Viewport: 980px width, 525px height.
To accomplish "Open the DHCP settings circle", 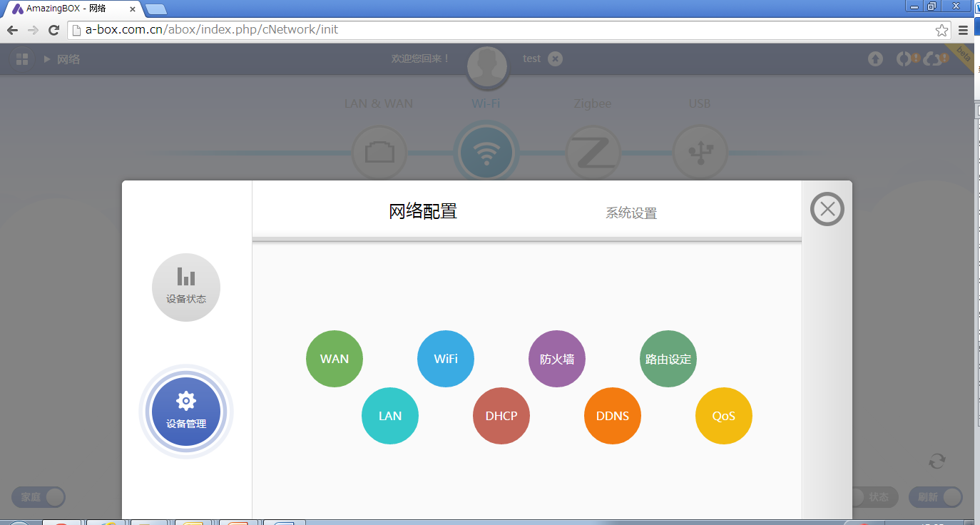I will tap(501, 416).
